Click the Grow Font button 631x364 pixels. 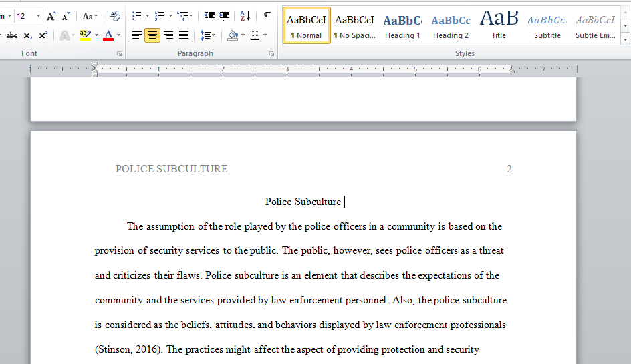click(51, 17)
